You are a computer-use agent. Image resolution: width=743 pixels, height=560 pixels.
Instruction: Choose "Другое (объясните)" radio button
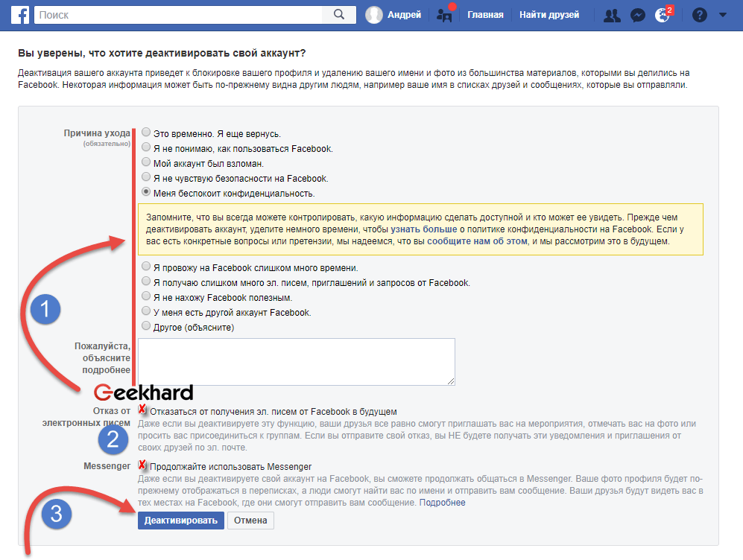coord(146,326)
